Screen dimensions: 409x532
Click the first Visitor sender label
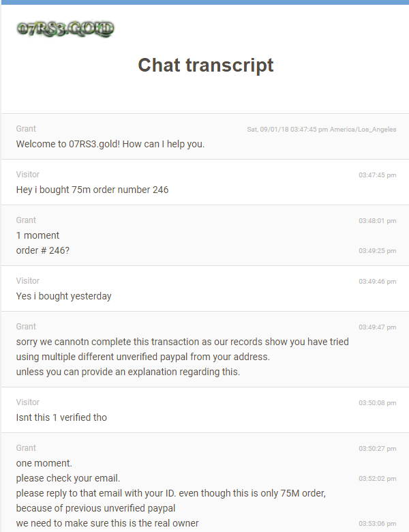pyautogui.click(x=27, y=175)
